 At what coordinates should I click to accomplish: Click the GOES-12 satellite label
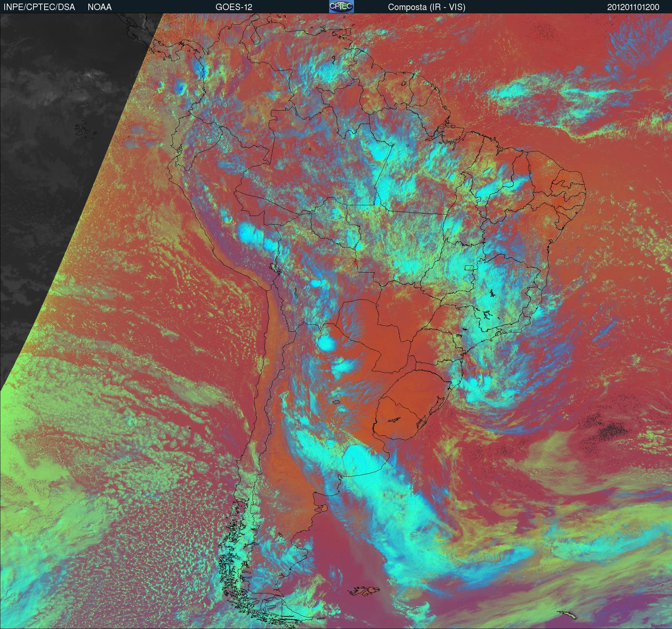pos(234,7)
